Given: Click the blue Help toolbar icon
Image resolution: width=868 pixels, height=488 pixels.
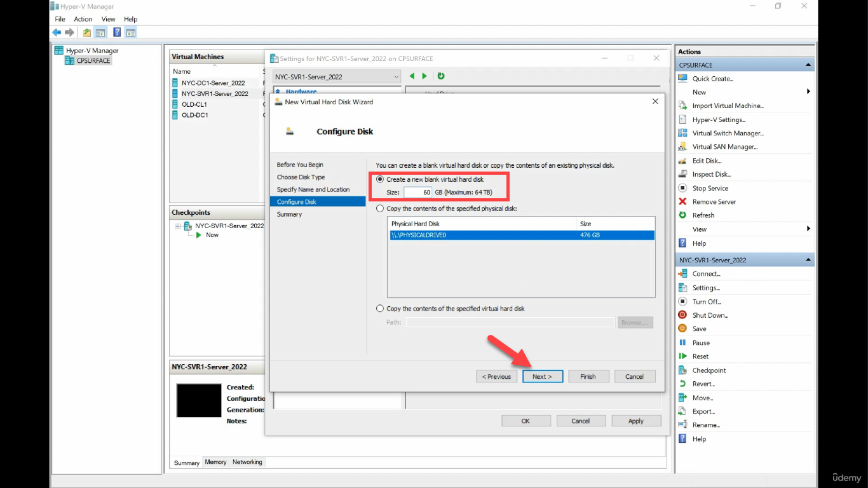Looking at the screenshot, I should tap(117, 32).
